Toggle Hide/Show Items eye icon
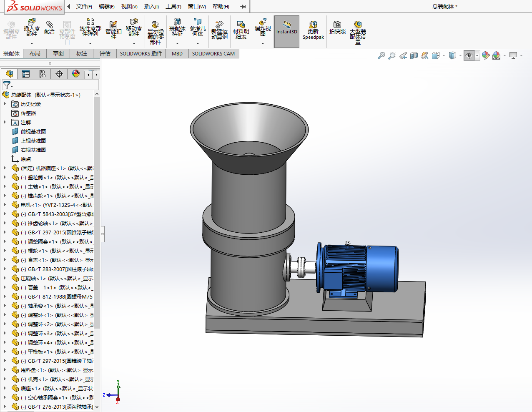The height and width of the screenshot is (412, 532). coord(469,55)
